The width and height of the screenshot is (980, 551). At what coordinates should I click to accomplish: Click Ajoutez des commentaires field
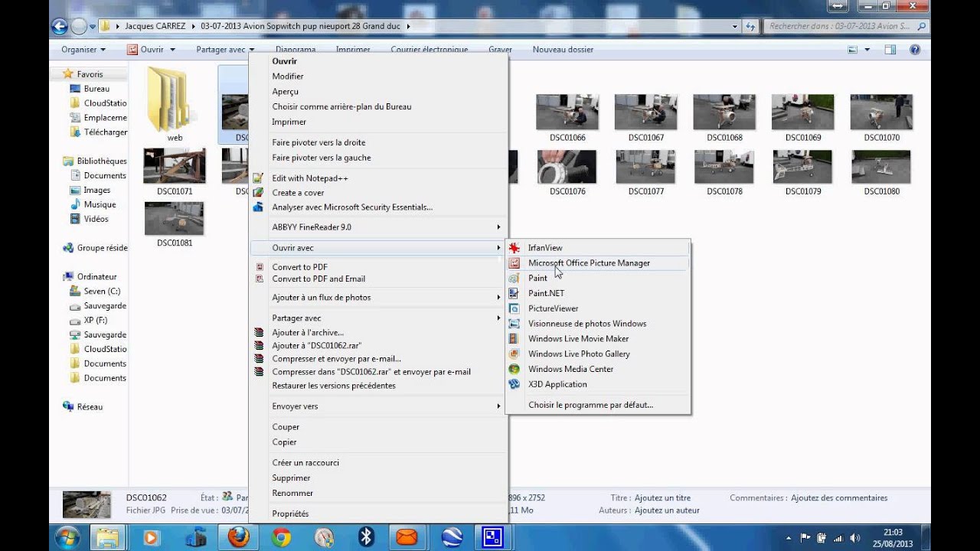coord(839,498)
